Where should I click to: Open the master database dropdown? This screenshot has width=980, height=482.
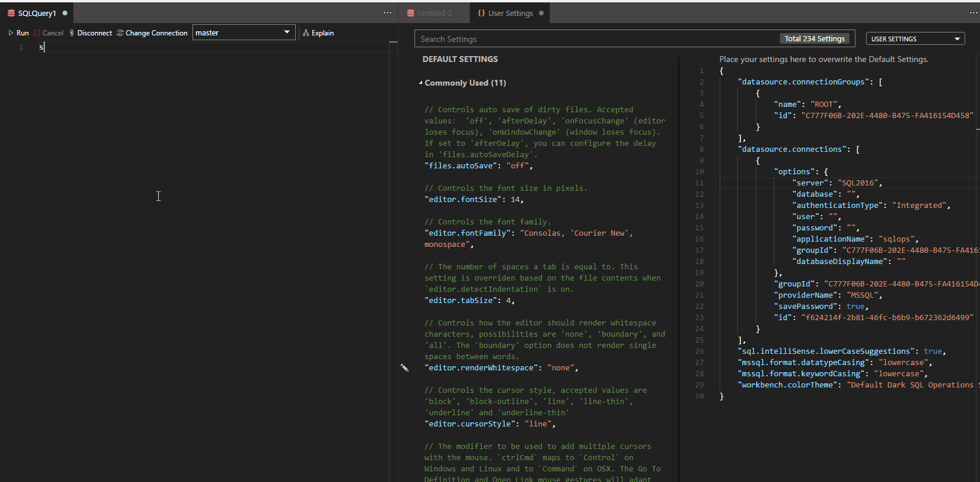244,32
